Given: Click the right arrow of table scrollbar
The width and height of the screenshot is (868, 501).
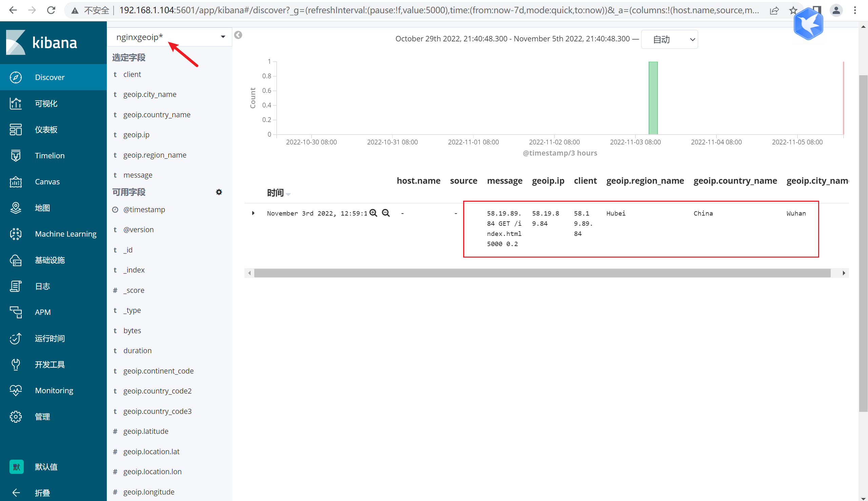Looking at the screenshot, I should coord(844,273).
